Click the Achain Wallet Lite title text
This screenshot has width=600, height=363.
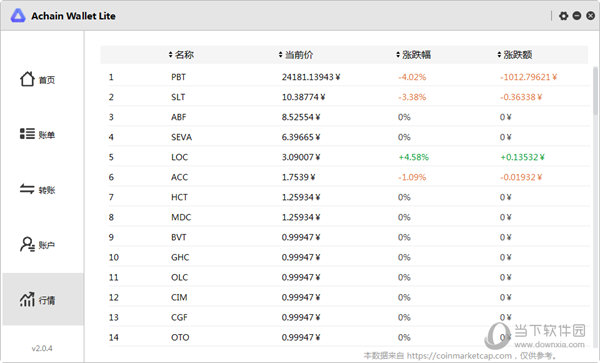[x=73, y=16]
